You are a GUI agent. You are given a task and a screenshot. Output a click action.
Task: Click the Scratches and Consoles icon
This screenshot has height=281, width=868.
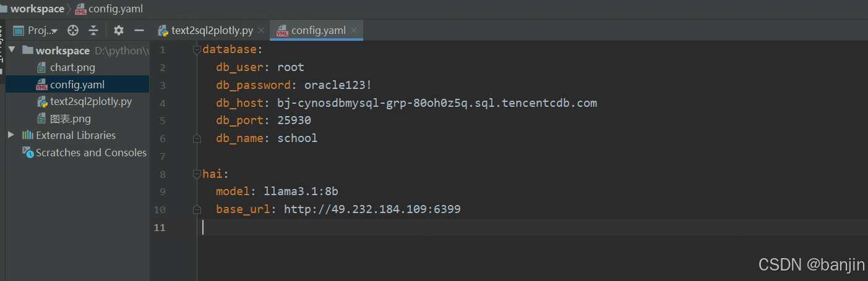(x=28, y=152)
